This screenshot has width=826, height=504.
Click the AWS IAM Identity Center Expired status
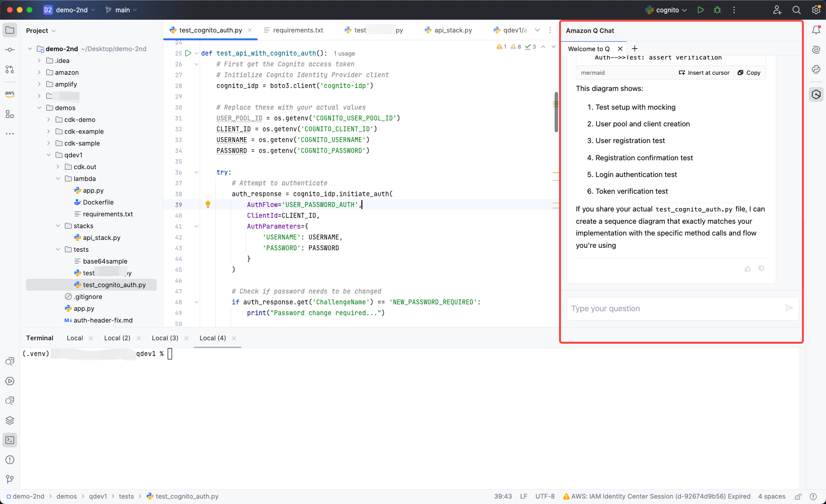click(656, 497)
